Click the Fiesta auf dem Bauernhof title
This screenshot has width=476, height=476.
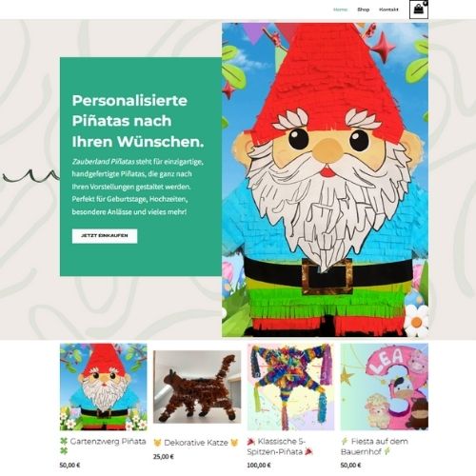coord(374,446)
